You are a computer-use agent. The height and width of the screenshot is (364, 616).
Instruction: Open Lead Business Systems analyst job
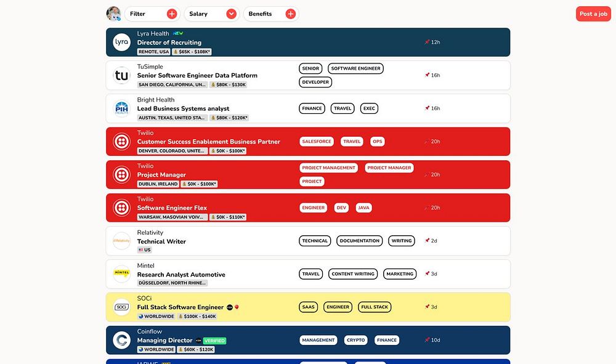pyautogui.click(x=183, y=108)
